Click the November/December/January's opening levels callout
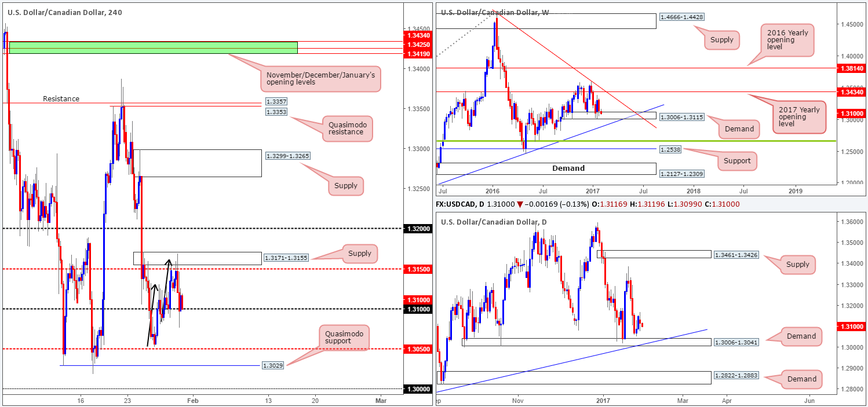 coord(323,79)
